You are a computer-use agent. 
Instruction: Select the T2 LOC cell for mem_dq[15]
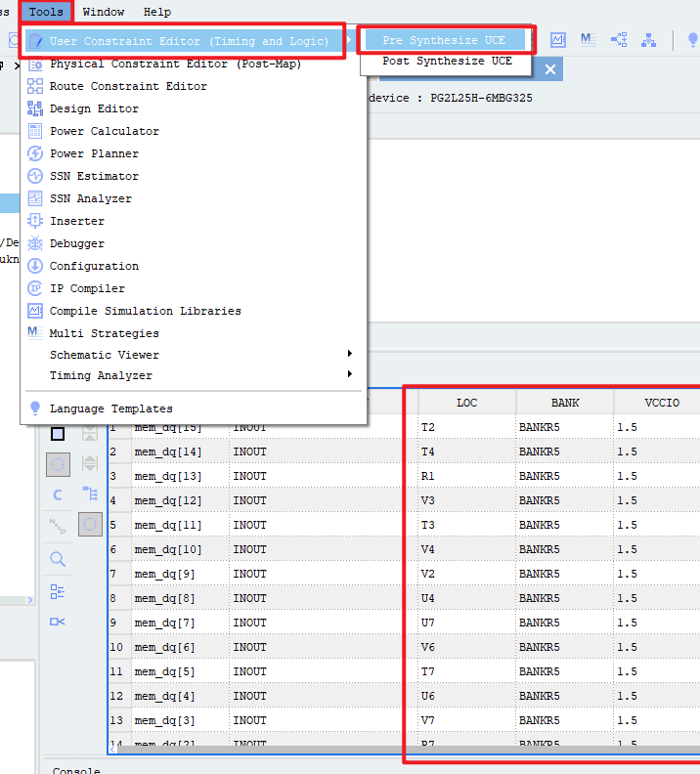(466, 427)
